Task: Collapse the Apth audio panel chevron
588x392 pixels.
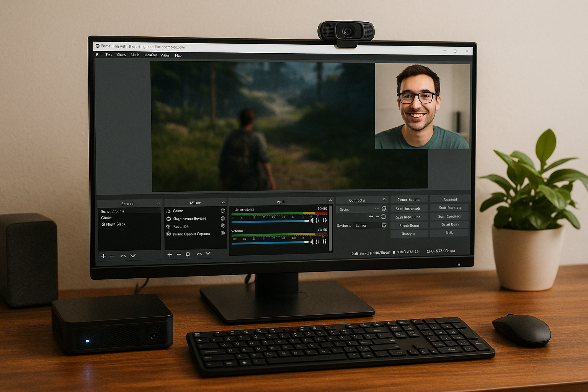Action: point(330,201)
